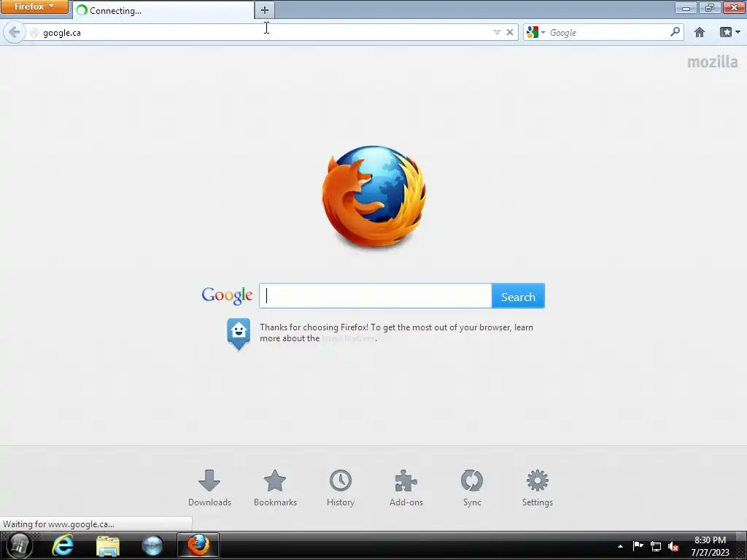747x560 pixels.
Task: Select the Connecting... tab
Action: tap(163, 10)
